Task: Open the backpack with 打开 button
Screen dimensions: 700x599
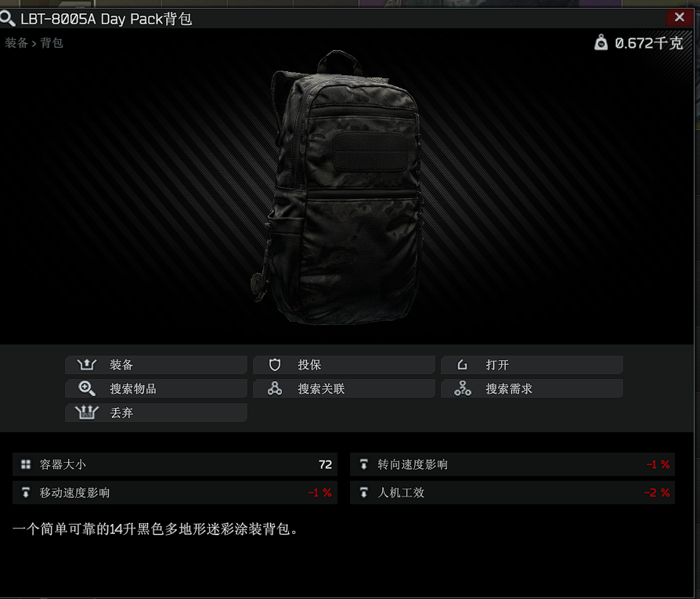Action: (532, 365)
